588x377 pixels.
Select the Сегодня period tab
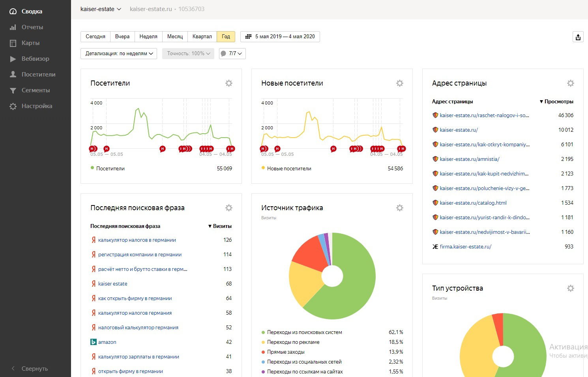click(x=96, y=37)
